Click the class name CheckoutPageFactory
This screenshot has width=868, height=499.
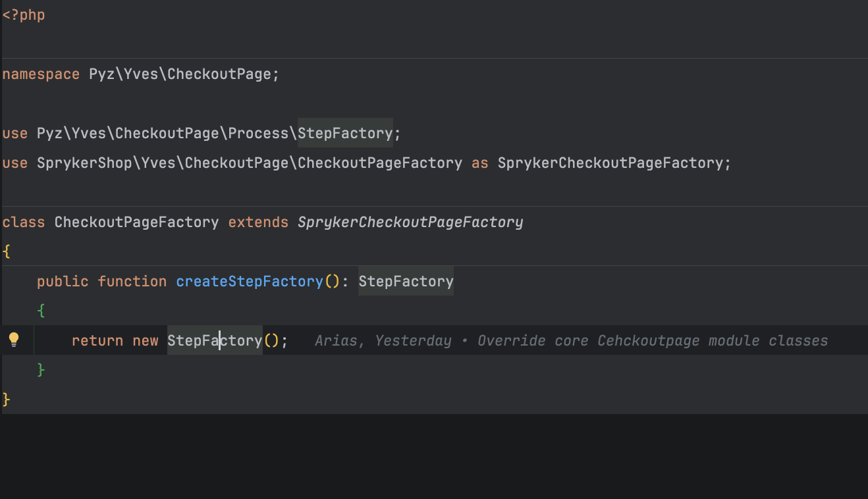[x=136, y=222]
